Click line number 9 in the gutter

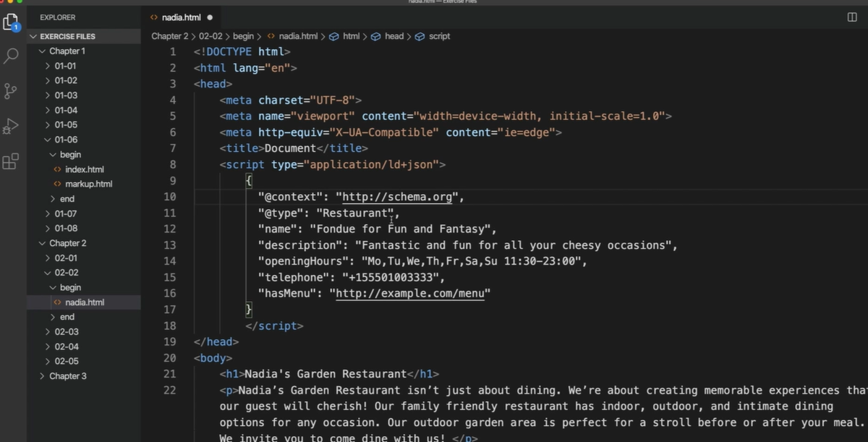pyautogui.click(x=171, y=180)
